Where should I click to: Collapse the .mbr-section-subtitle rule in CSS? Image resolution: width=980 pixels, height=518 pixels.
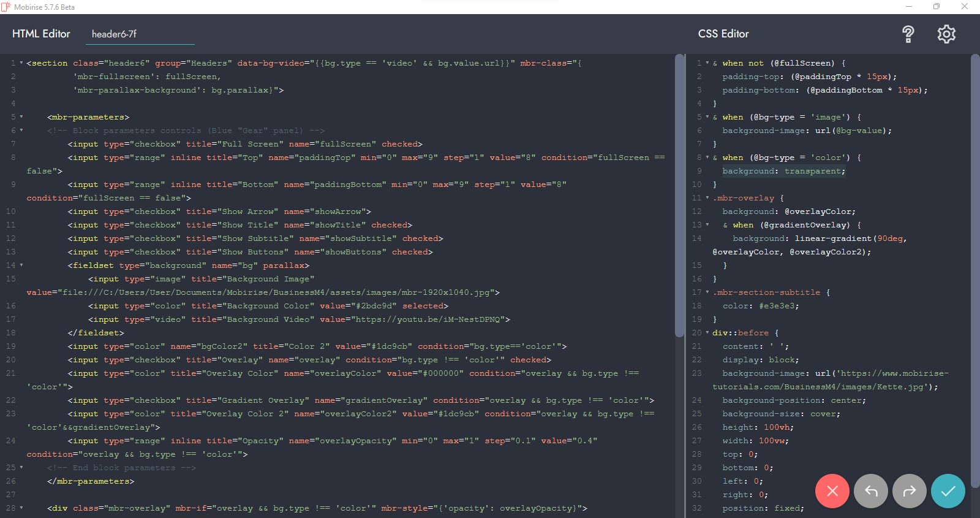(707, 292)
